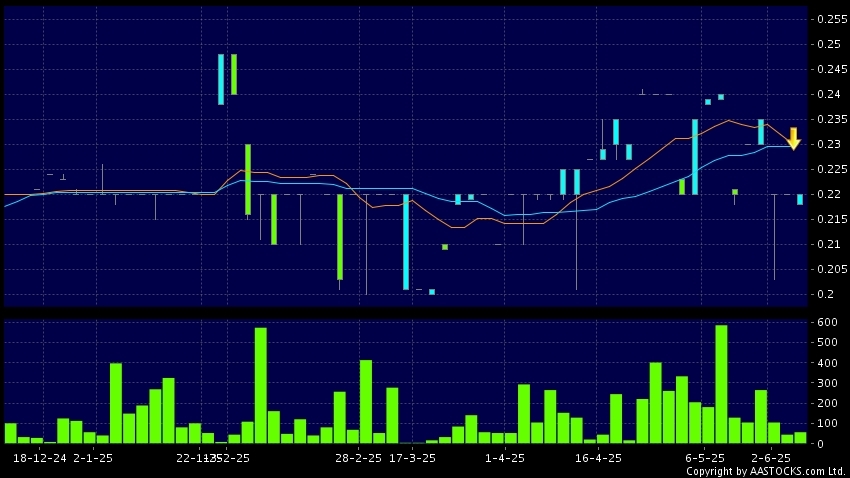Click the 0.25 price axis label
The image size is (850, 478).
coord(829,44)
